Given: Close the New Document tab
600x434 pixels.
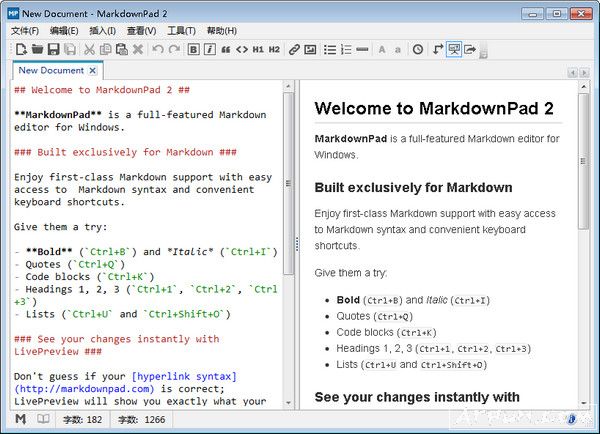Looking at the screenshot, I should pos(93,71).
